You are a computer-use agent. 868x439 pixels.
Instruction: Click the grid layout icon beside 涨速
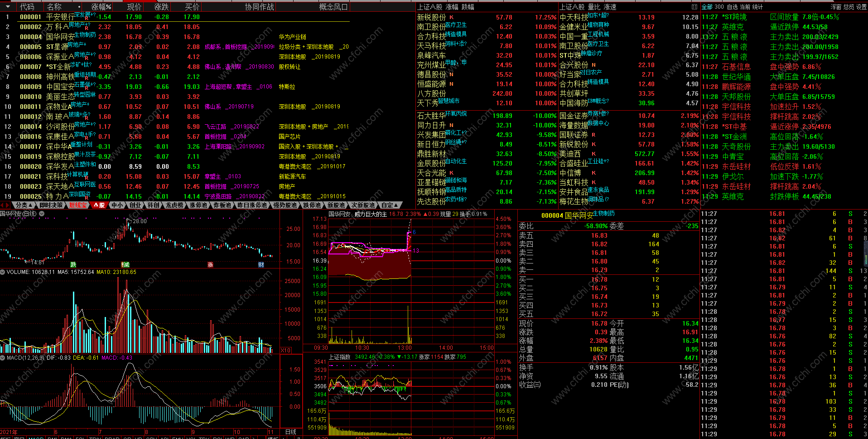tap(694, 7)
